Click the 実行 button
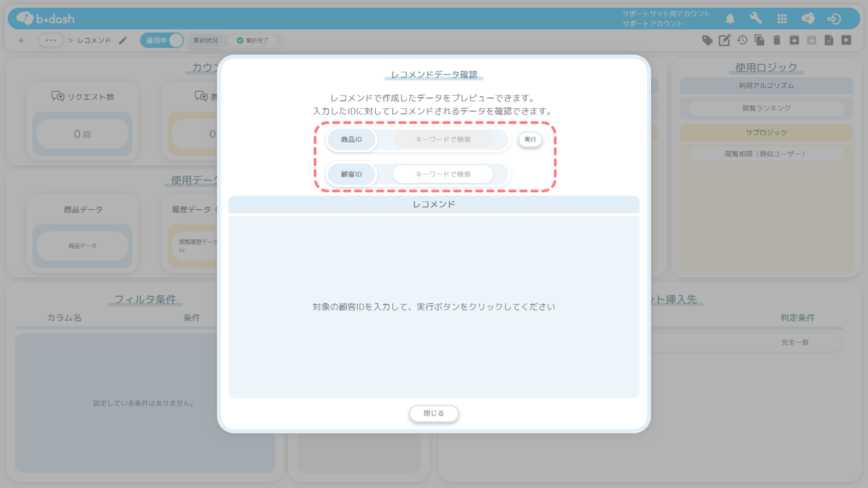Viewport: 868px width, 488px height. 530,140
